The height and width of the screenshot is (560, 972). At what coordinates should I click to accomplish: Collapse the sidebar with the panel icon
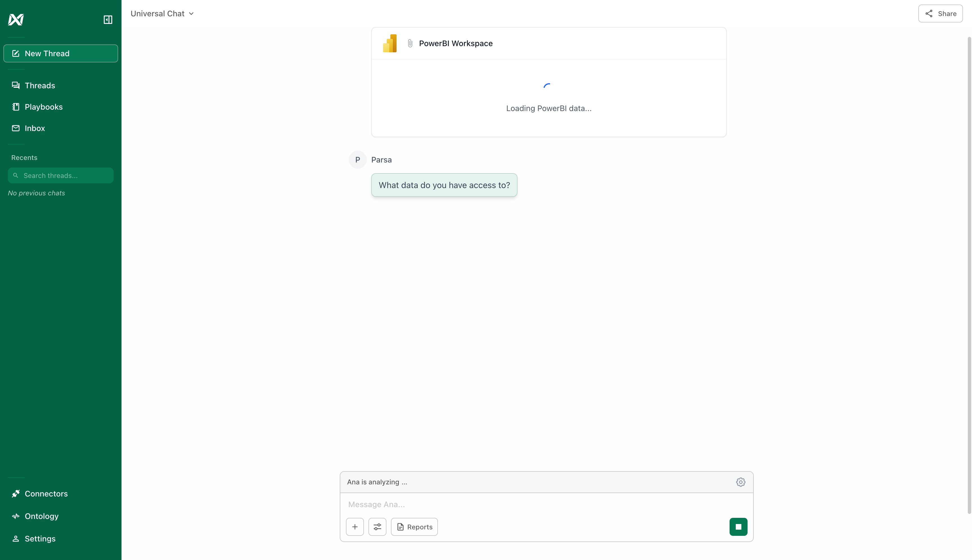[108, 20]
